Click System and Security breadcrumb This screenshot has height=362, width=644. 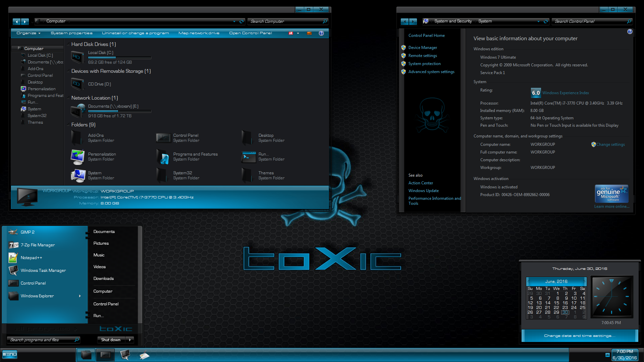(x=453, y=21)
